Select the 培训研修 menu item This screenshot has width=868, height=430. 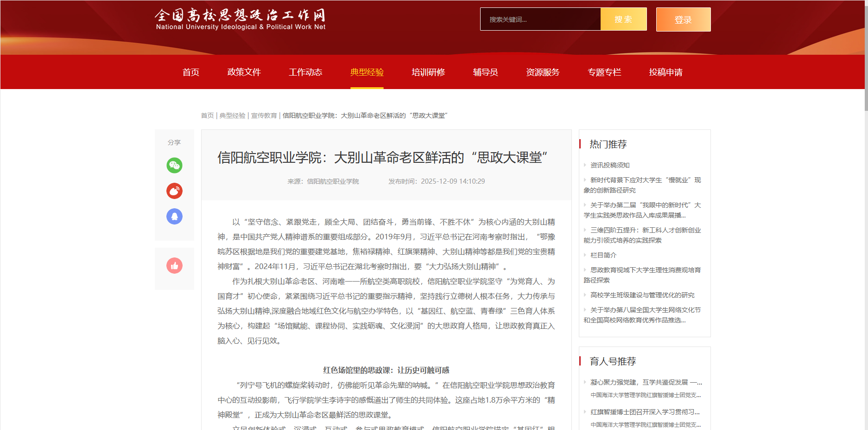point(428,72)
